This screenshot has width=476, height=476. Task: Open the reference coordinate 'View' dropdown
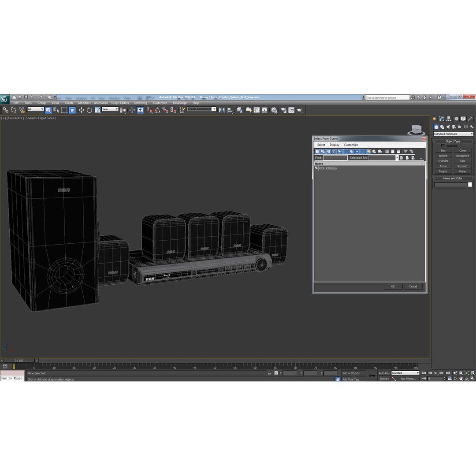coord(110,109)
